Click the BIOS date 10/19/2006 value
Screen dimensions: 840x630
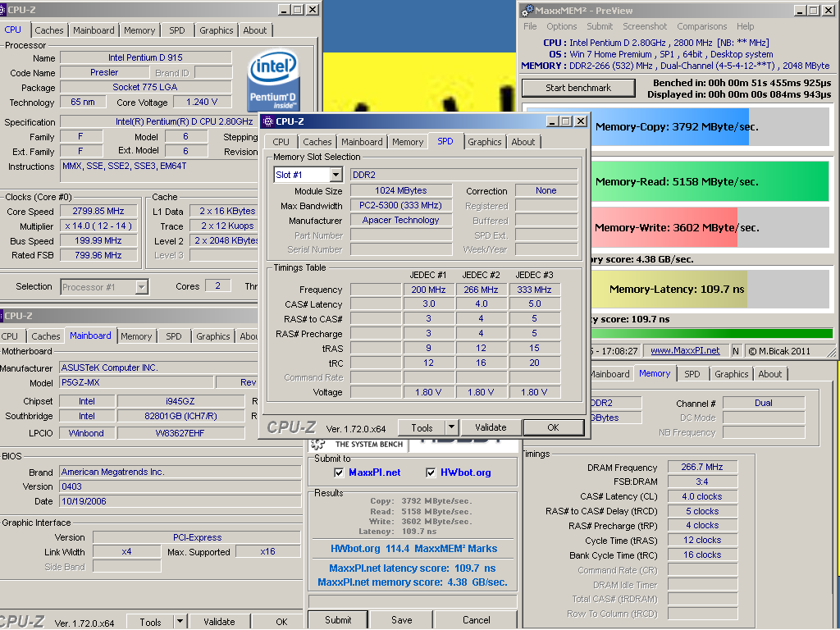pyautogui.click(x=180, y=501)
